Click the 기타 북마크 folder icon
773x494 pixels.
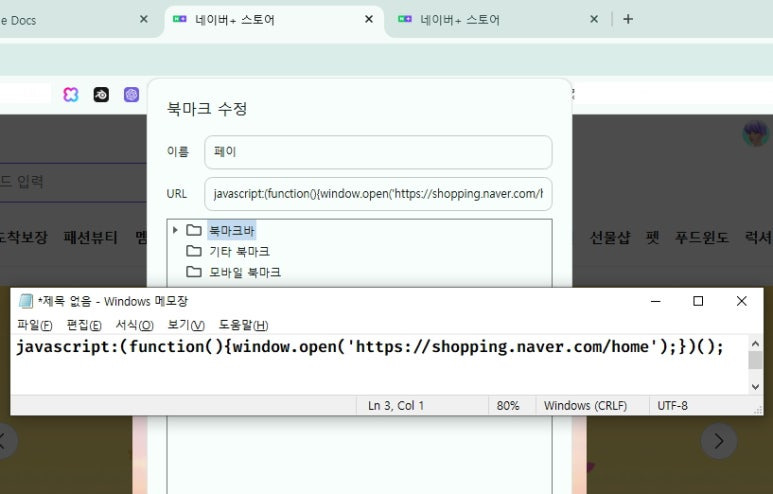[x=194, y=251]
